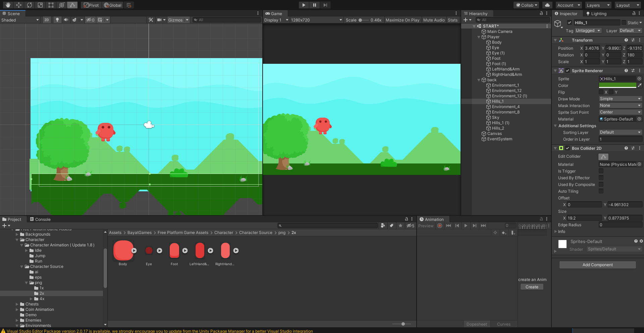Open the scene component tools icon
The height and width of the screenshot is (333, 644).
(151, 20)
